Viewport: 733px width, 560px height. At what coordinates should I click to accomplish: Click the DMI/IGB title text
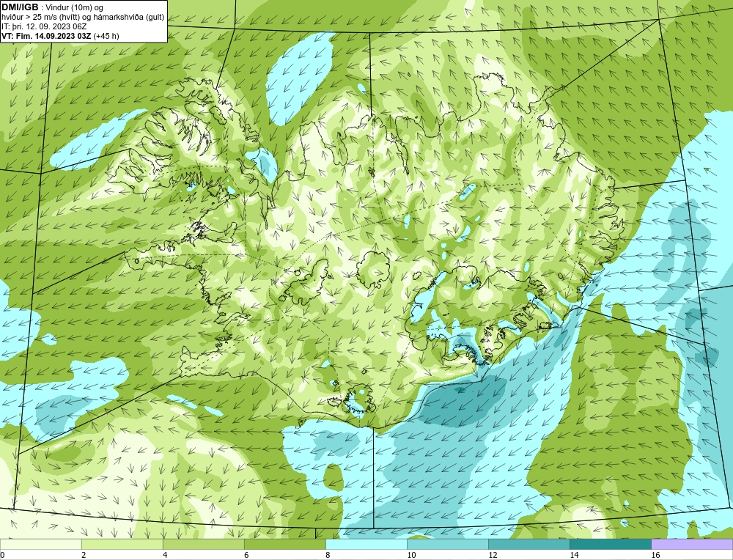coord(20,7)
